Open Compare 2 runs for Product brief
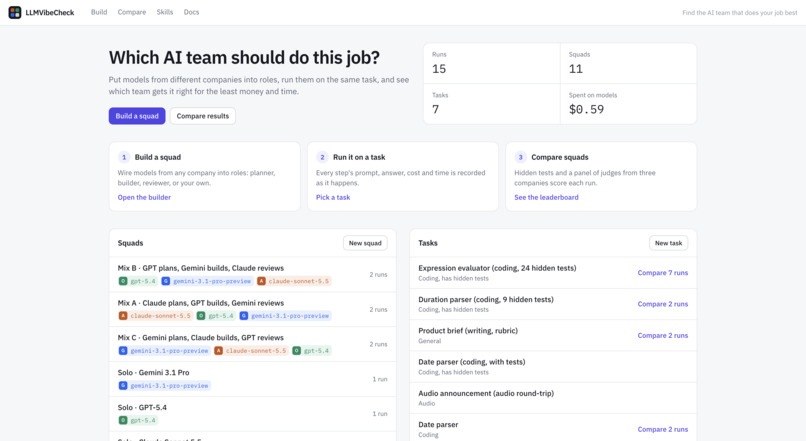The height and width of the screenshot is (441, 806). pos(663,336)
